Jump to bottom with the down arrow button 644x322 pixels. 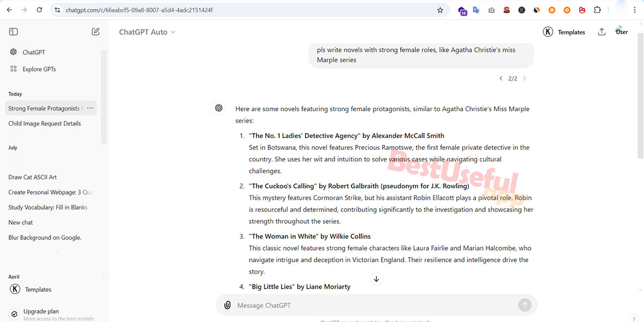click(376, 279)
